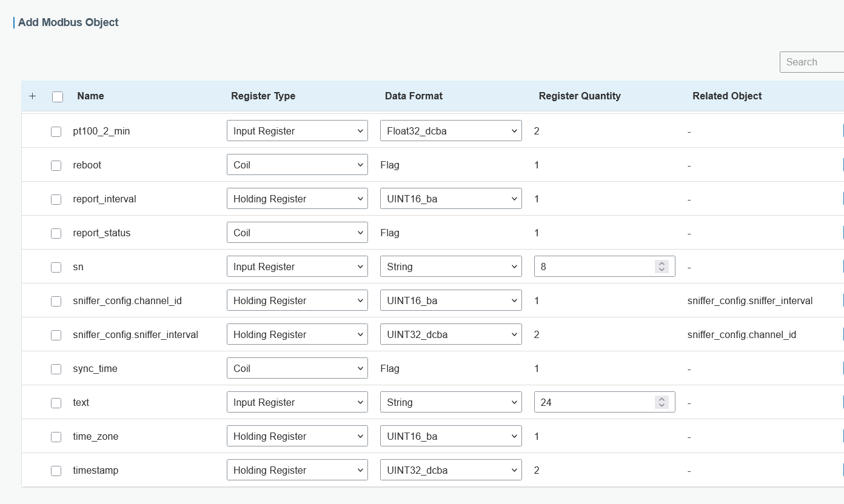Screen dimensions: 844x504
Task: Open Register Type dropdown for text row
Action: click(x=297, y=402)
